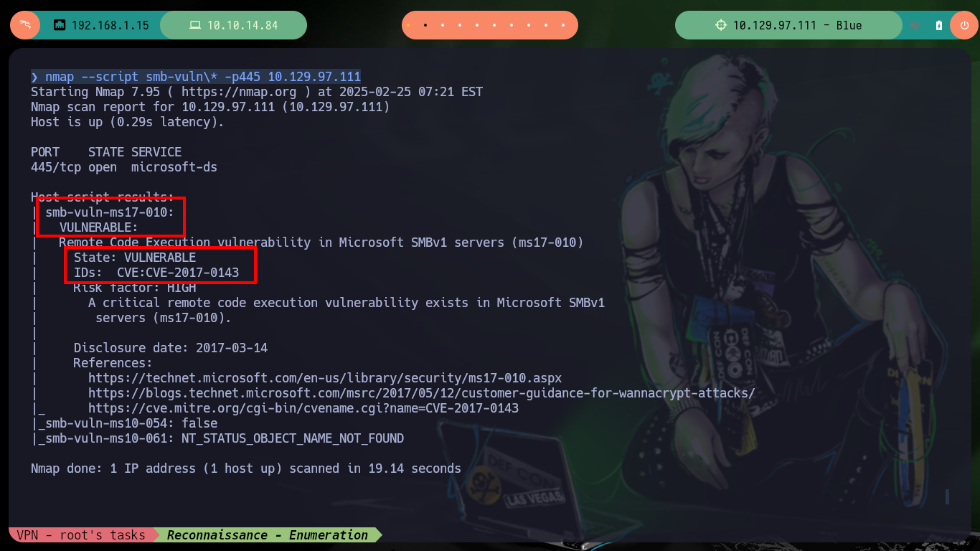
Task: Select the "VPN - root's tasks" tab
Action: 81,534
